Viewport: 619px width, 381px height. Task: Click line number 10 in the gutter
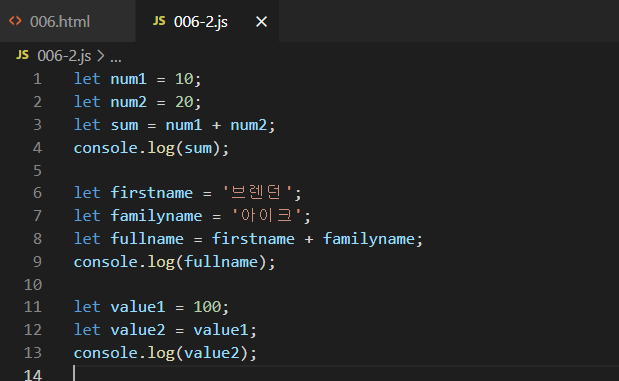(x=33, y=285)
